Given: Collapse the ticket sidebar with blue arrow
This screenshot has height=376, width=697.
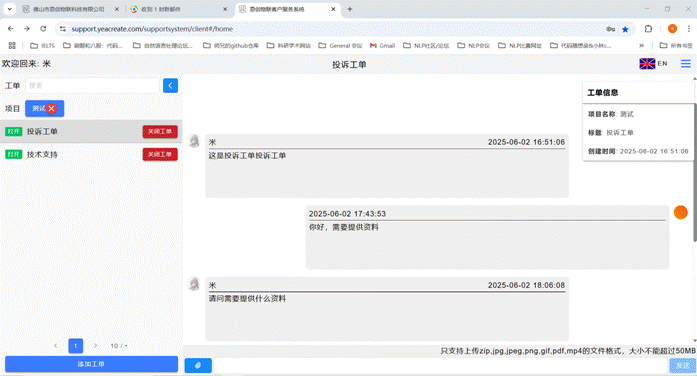Looking at the screenshot, I should coord(170,85).
